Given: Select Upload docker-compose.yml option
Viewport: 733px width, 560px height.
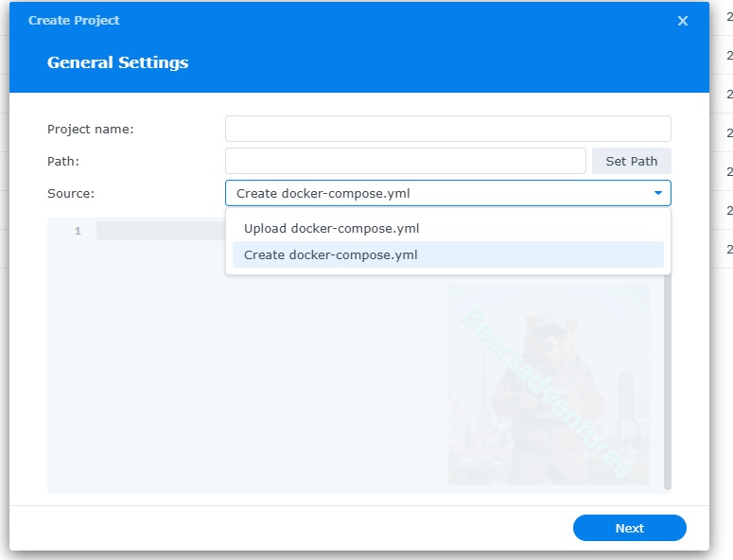Looking at the screenshot, I should (x=331, y=228).
